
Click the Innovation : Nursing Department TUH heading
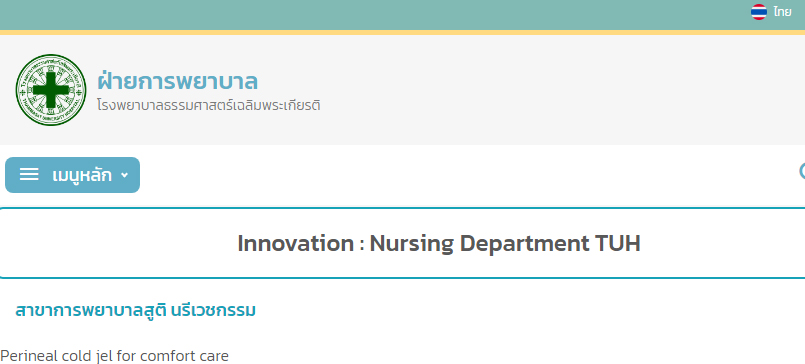(x=439, y=243)
